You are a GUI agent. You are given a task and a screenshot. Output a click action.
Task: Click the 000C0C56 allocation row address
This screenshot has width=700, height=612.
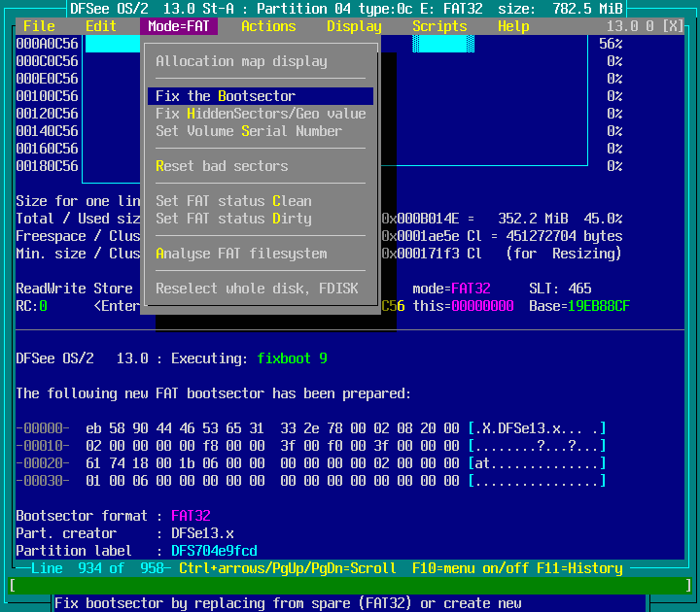(47, 61)
